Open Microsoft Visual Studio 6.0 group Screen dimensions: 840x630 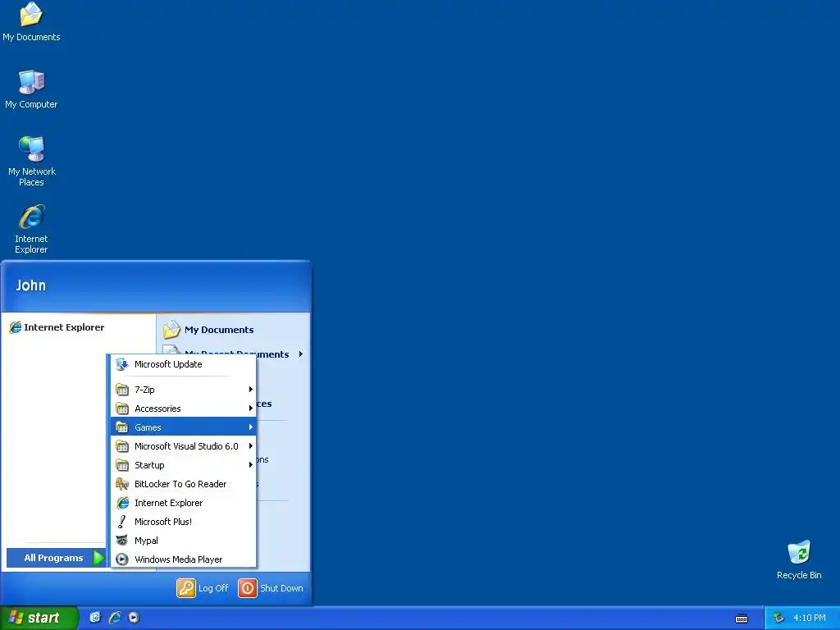click(184, 446)
